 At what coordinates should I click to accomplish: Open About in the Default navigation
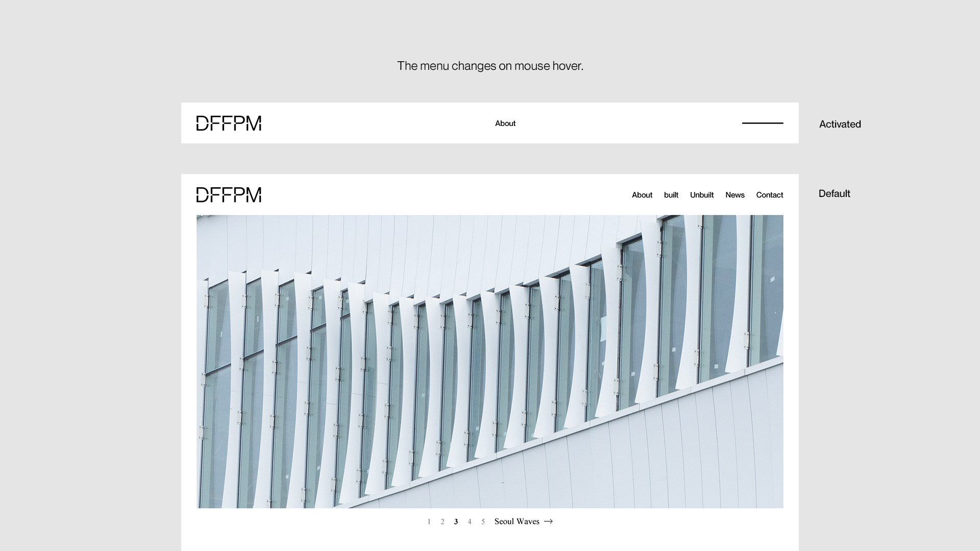click(x=642, y=195)
